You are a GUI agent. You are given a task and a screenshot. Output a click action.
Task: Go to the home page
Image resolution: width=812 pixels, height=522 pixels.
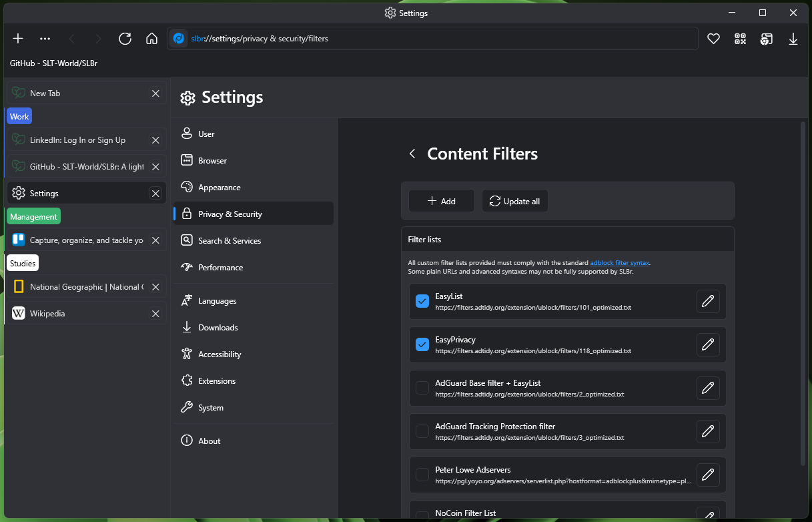151,39
